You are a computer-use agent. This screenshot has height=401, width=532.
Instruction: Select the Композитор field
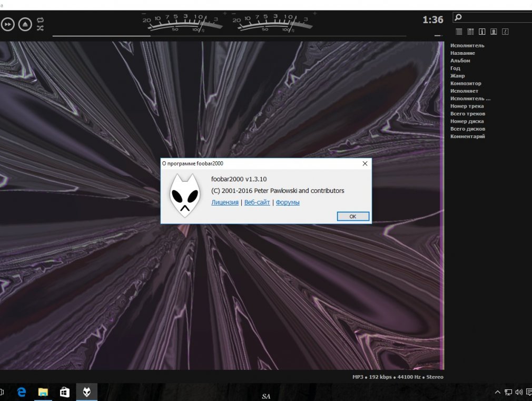(x=466, y=83)
